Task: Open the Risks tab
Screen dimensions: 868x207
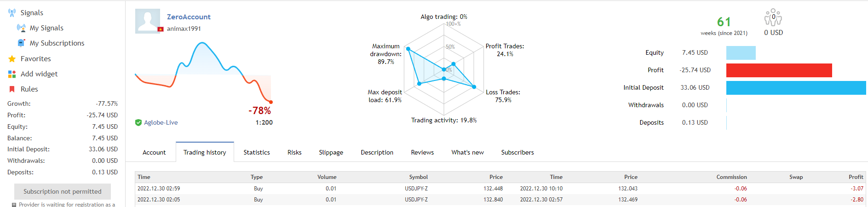Action: (294, 153)
